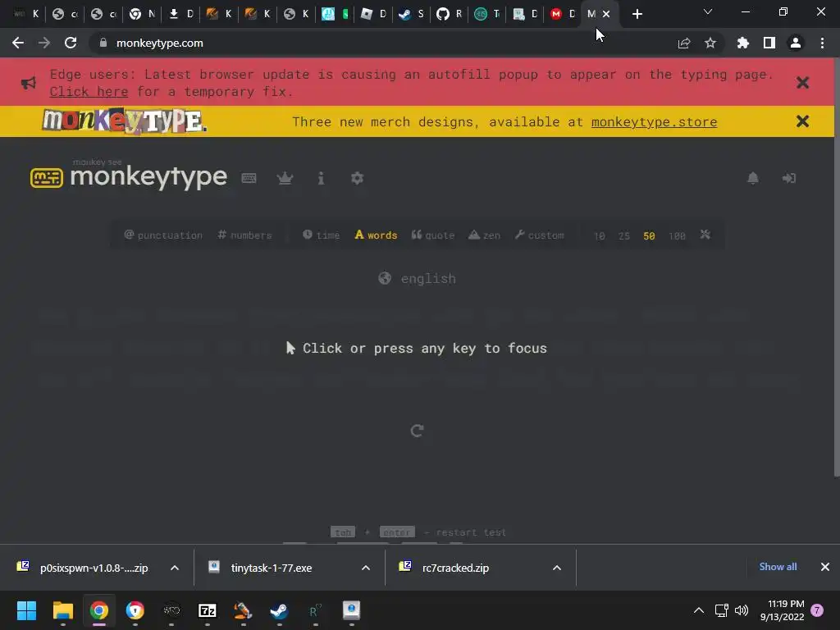The image size is (840, 630).
Task: Open custom word count tools icon
Action: coord(705,235)
